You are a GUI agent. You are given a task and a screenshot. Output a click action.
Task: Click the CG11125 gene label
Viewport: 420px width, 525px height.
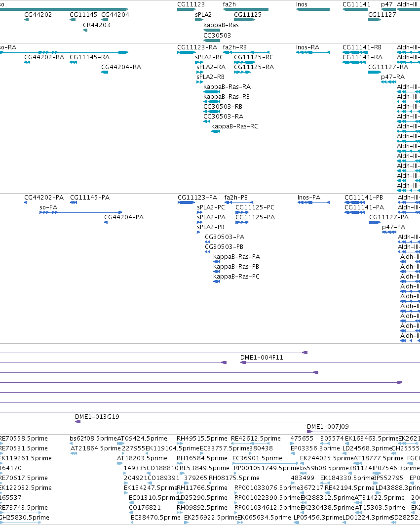(248, 15)
